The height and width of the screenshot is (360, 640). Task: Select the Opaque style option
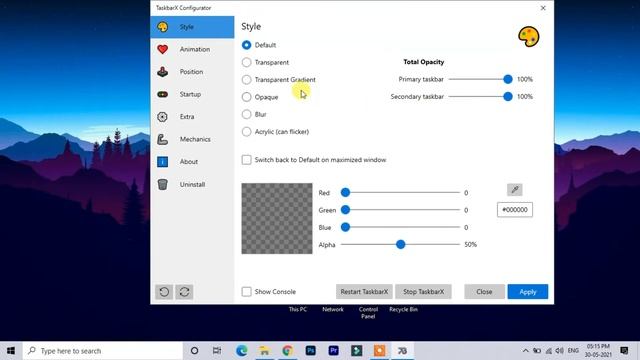coord(247,97)
